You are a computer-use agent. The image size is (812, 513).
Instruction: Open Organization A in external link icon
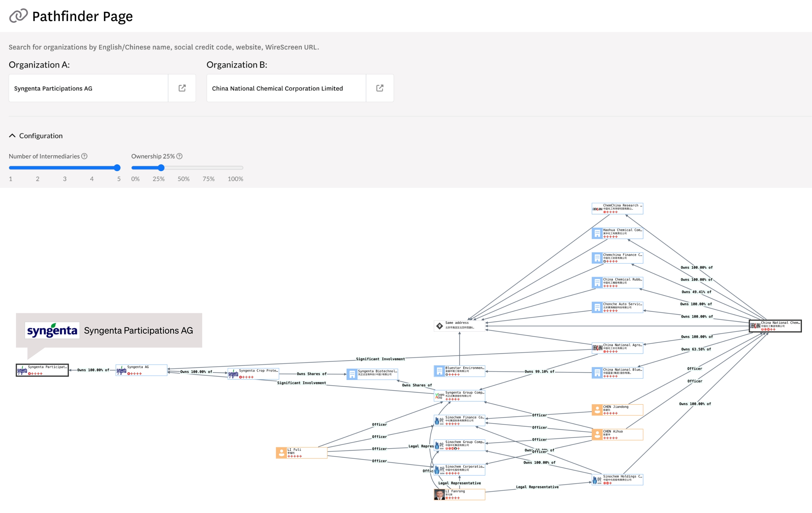(x=182, y=88)
